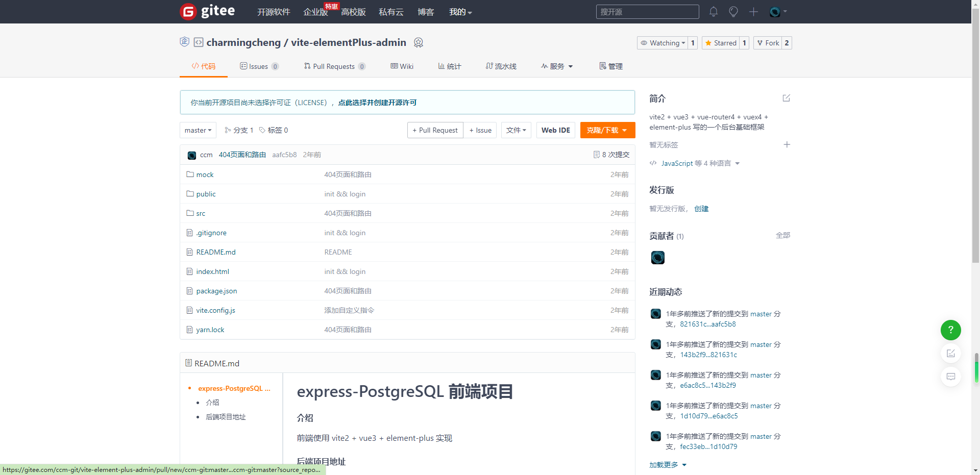
Task: Click the Web IDE button
Action: click(x=555, y=130)
